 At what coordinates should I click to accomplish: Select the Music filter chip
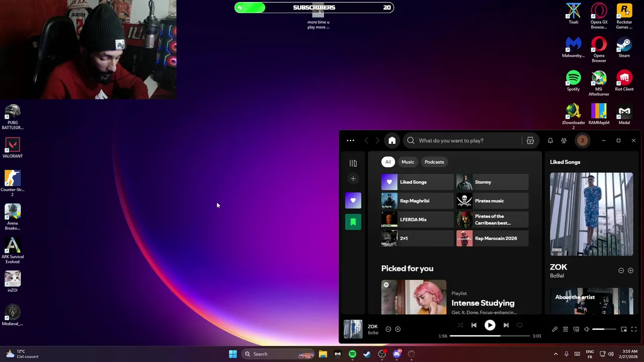pos(408,162)
